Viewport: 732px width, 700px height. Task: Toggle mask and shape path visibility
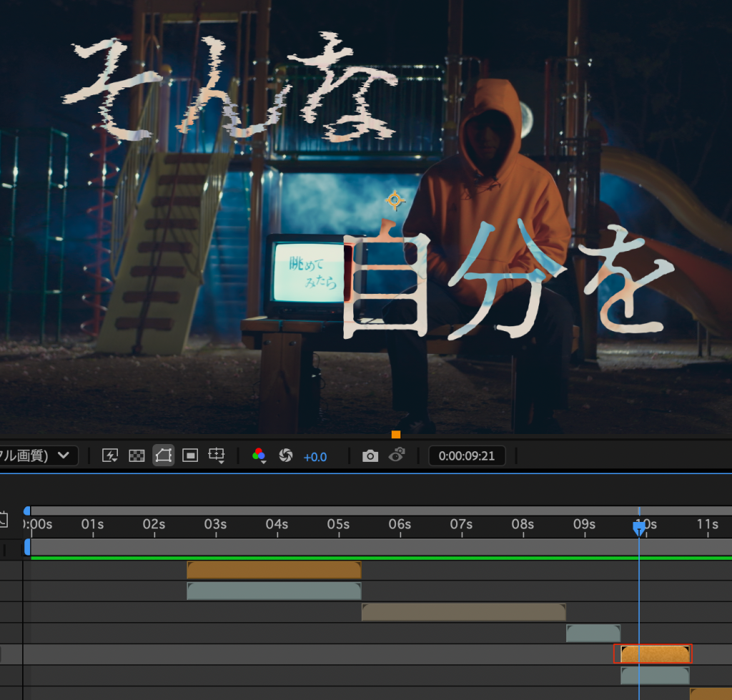[x=163, y=456]
